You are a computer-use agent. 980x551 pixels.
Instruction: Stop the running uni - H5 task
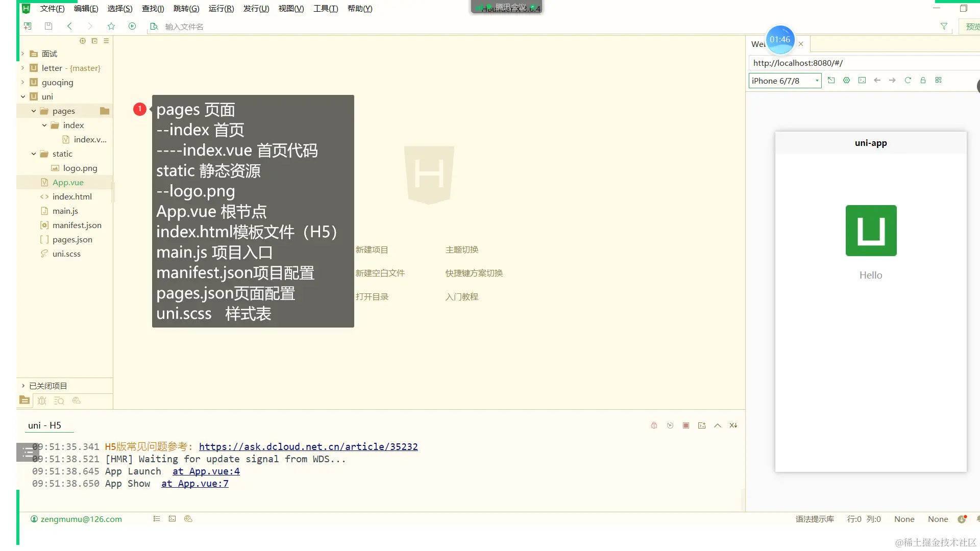686,425
